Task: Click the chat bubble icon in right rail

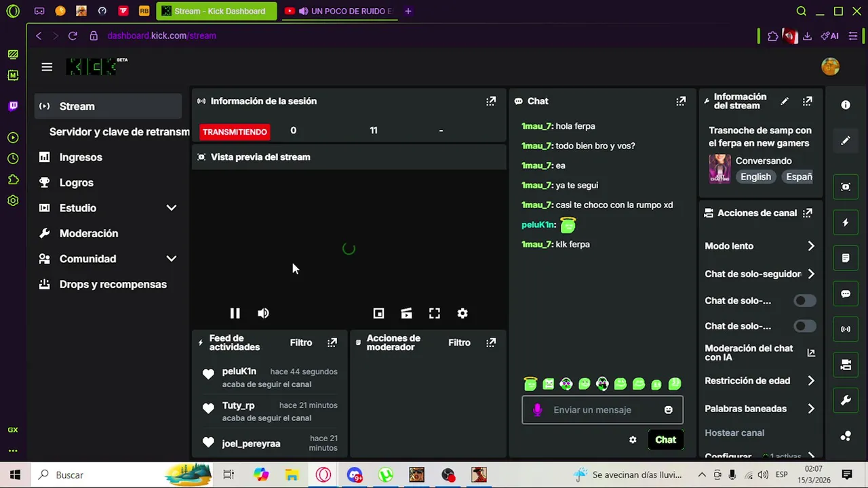Action: [846, 294]
